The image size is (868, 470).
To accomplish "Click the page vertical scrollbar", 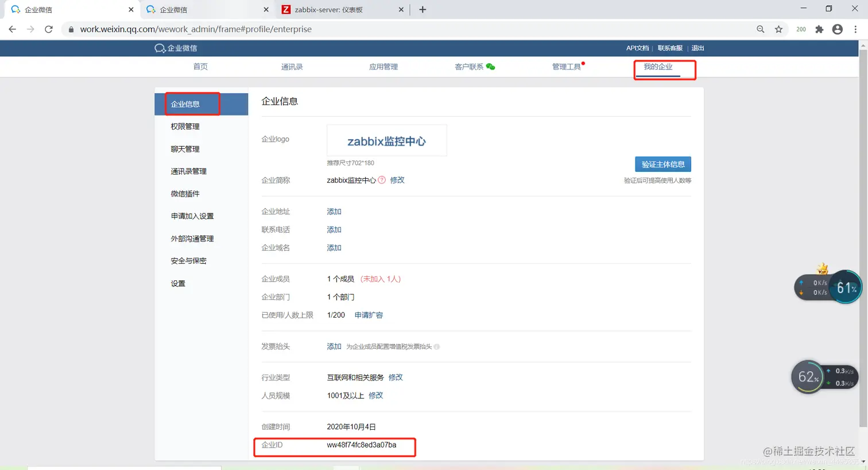I will tap(863, 238).
